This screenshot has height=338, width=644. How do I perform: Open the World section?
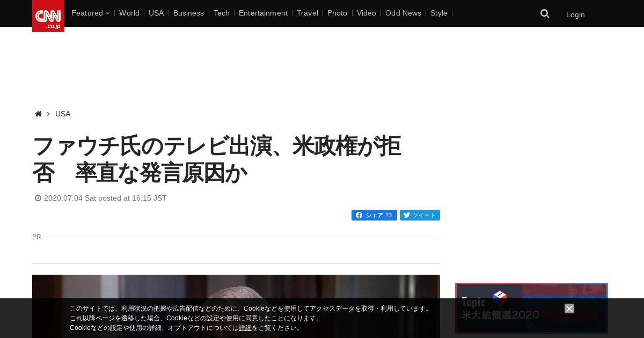129,13
